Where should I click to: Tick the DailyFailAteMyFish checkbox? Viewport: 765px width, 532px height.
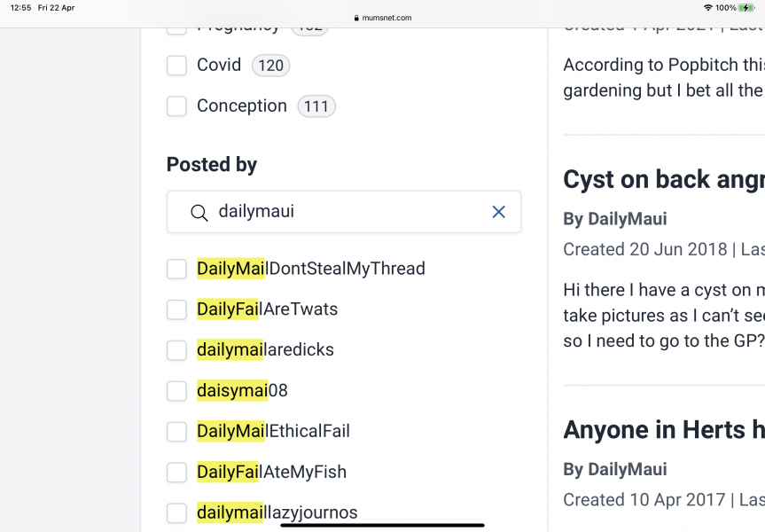(176, 472)
